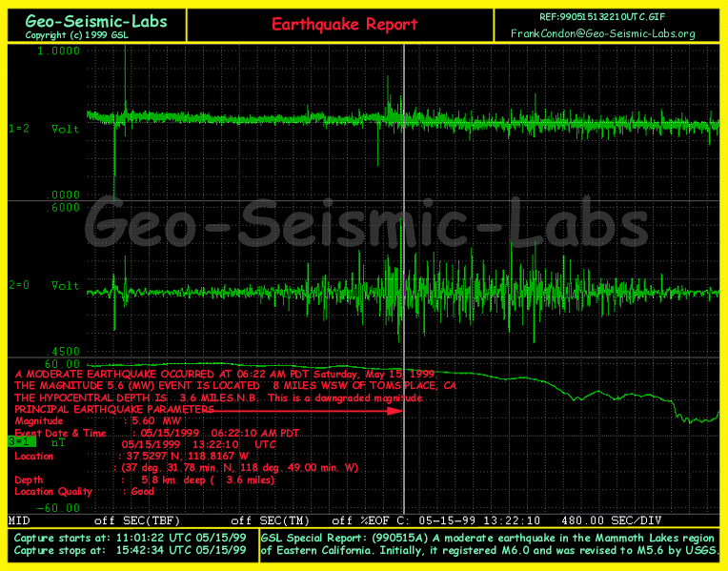Click the .6000 scale value
This screenshot has width=728, height=571.
(63, 208)
